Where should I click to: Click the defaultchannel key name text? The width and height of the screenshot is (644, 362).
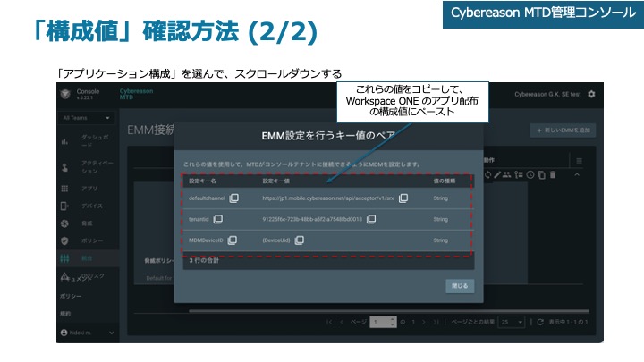tap(207, 198)
